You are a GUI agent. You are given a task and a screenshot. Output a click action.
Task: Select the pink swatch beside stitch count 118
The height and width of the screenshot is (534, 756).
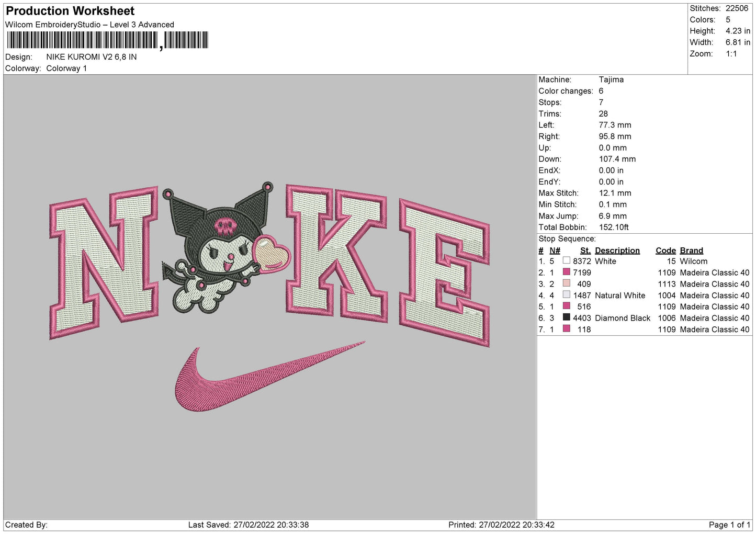pos(566,329)
